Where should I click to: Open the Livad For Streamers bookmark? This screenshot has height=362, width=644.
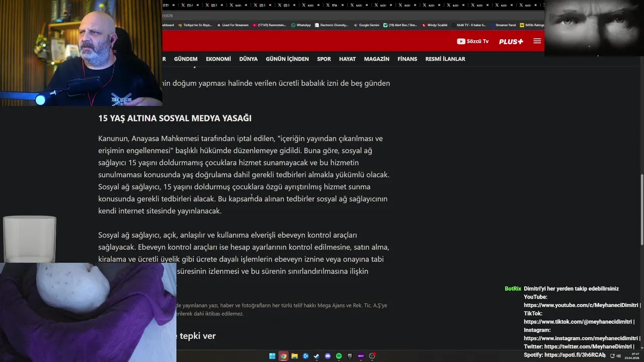coord(232,25)
